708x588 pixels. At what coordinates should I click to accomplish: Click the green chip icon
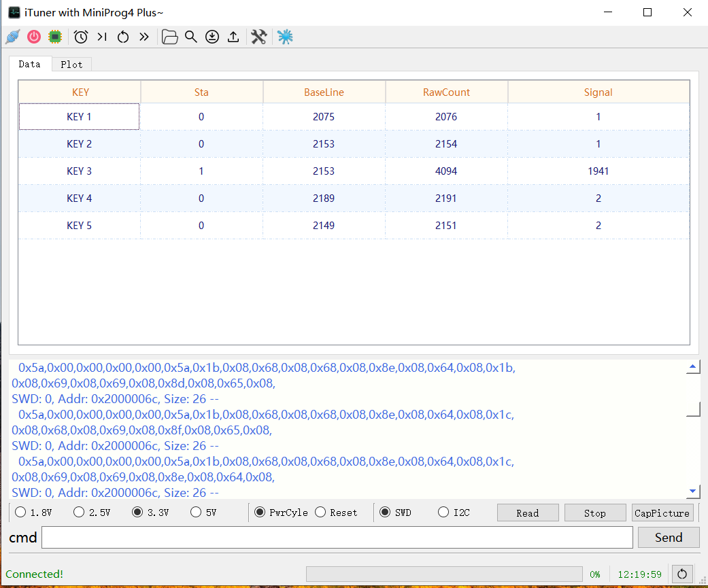pos(55,37)
